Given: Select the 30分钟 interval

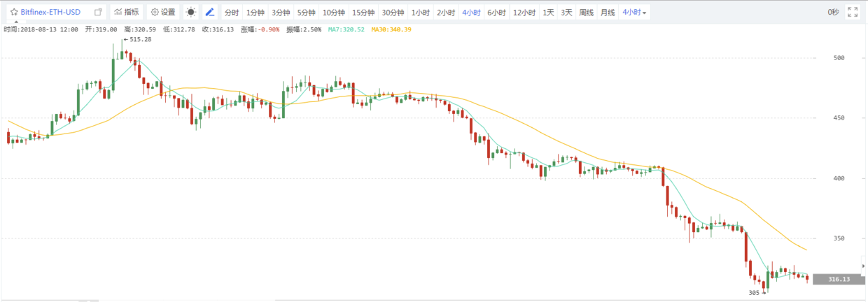Looking at the screenshot, I should coord(393,13).
